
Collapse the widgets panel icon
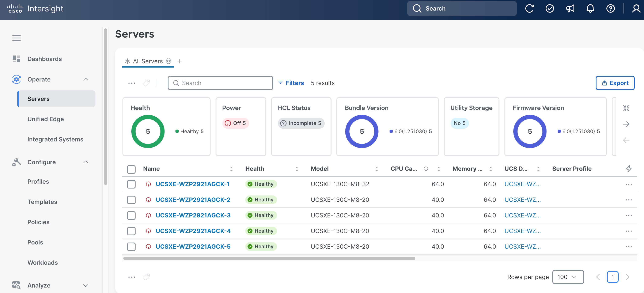point(626,108)
